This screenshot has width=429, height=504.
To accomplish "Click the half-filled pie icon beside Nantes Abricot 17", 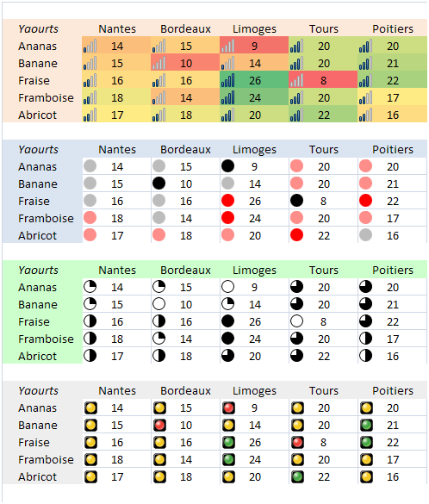I will (x=90, y=356).
